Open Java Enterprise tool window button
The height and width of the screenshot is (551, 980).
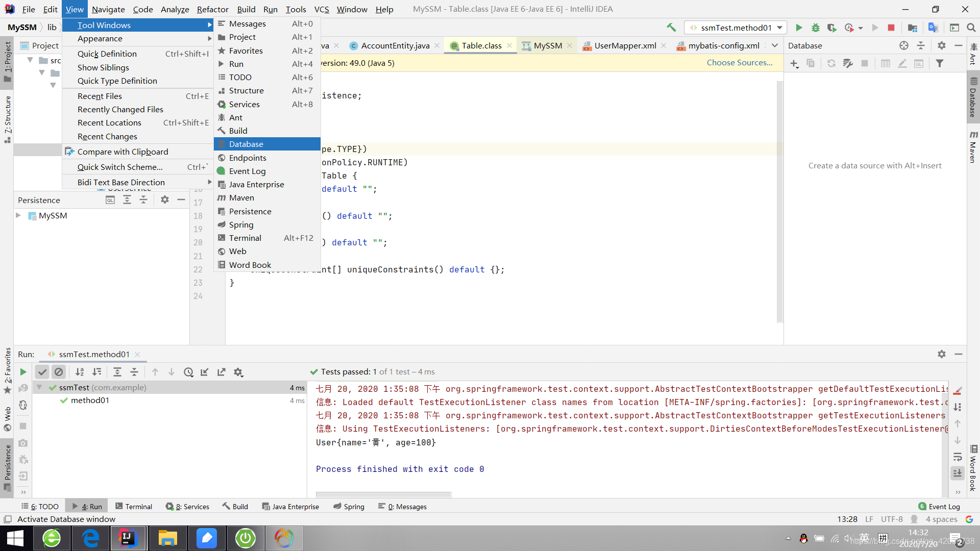[290, 507]
